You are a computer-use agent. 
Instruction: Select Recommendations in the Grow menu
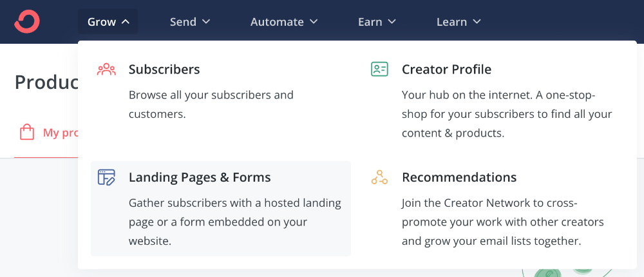click(459, 177)
